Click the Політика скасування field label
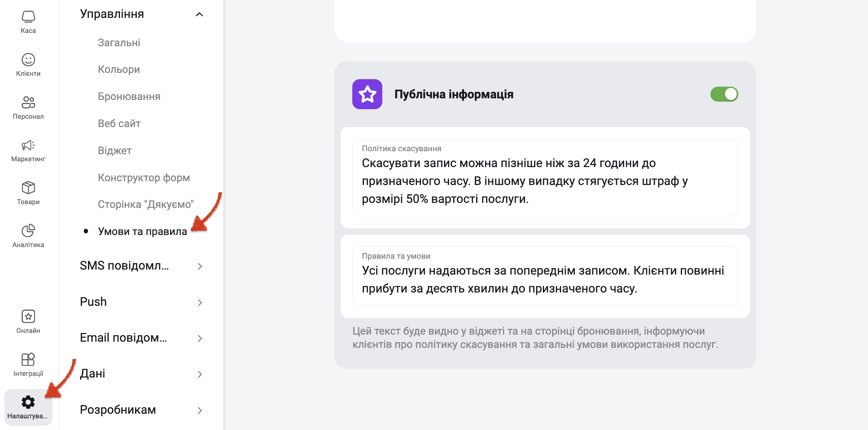The height and width of the screenshot is (430, 868). (401, 149)
